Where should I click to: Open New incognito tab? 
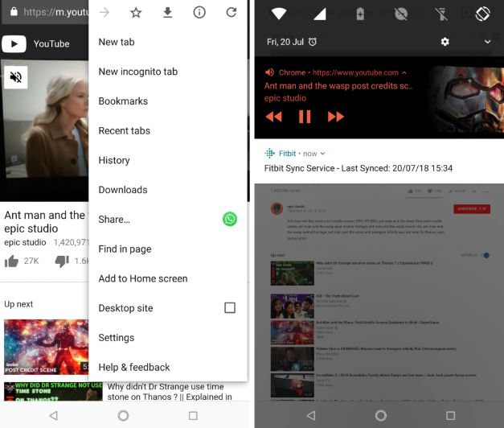(x=168, y=72)
